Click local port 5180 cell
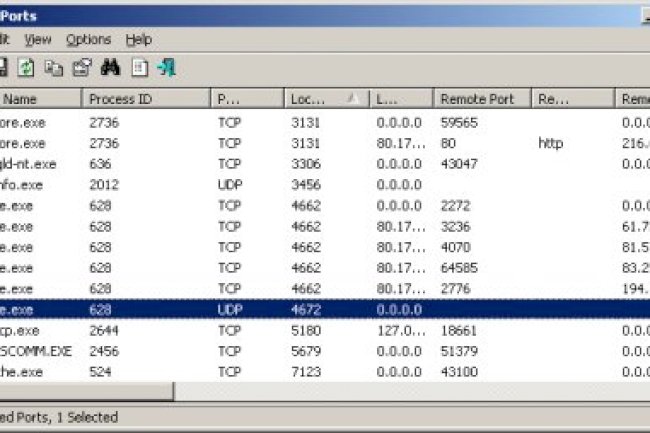The image size is (650, 433). [x=306, y=331]
